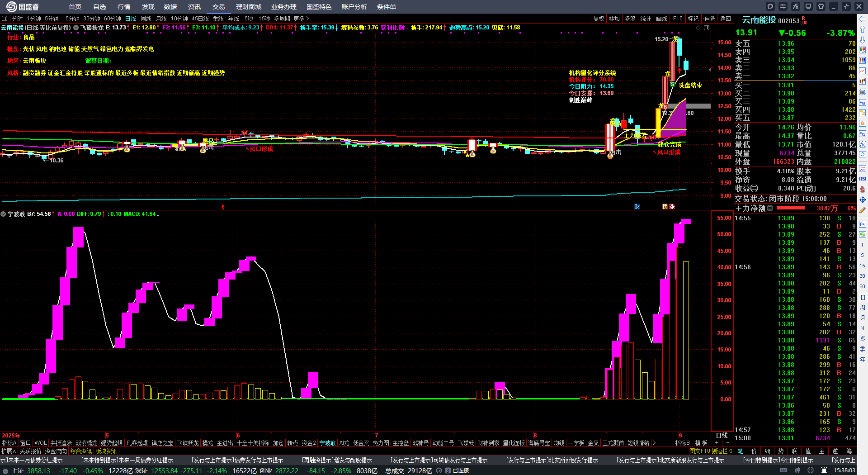Click the blue back arrow in right sidebar
This screenshot has height=475, width=868.
[x=863, y=19]
